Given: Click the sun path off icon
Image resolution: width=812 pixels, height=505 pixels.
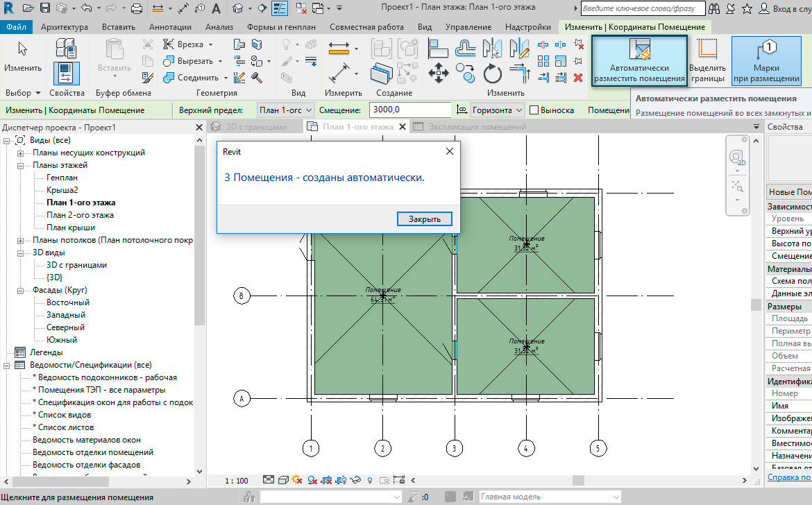Looking at the screenshot, I should click(297, 480).
